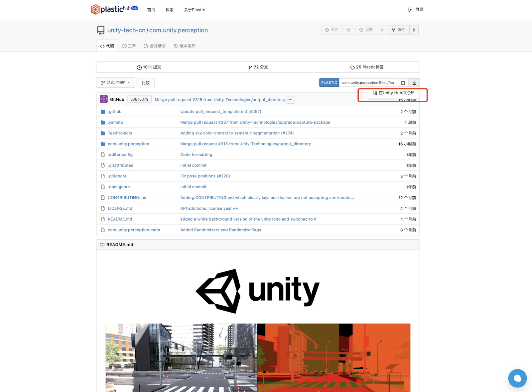Open the TestProjects folder

pyautogui.click(x=120, y=133)
